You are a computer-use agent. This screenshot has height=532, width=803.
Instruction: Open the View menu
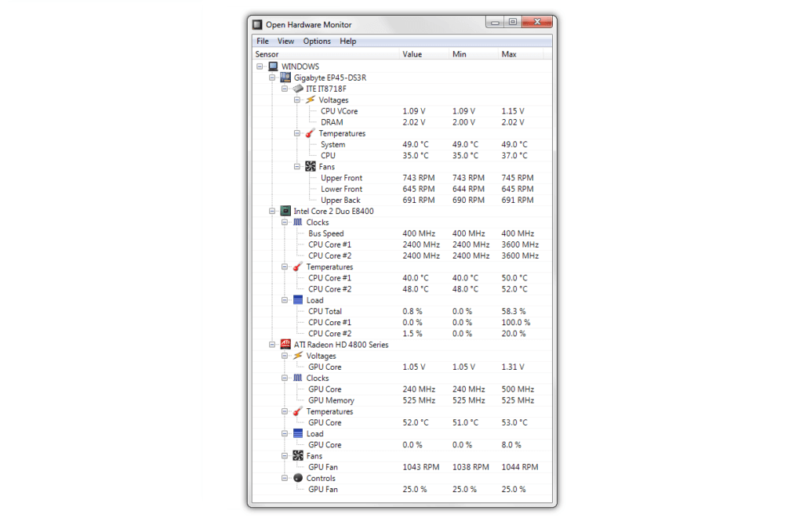pyautogui.click(x=285, y=42)
